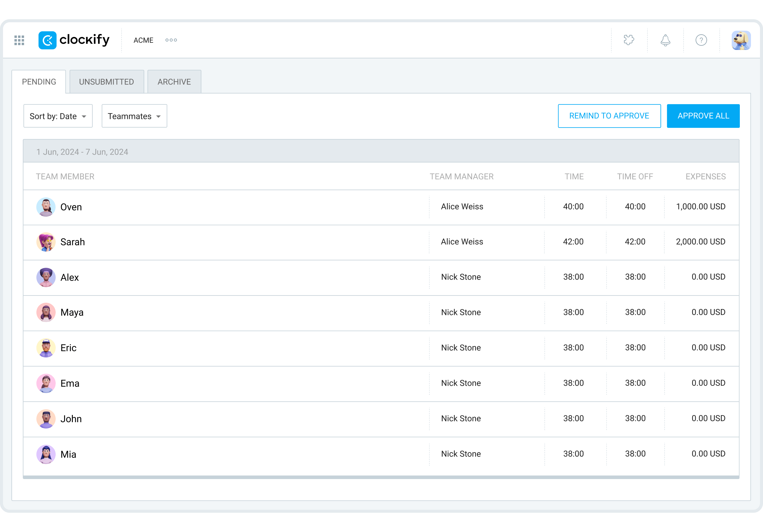The image size is (763, 532).
Task: Open the apps grid menu icon
Action: [19, 40]
